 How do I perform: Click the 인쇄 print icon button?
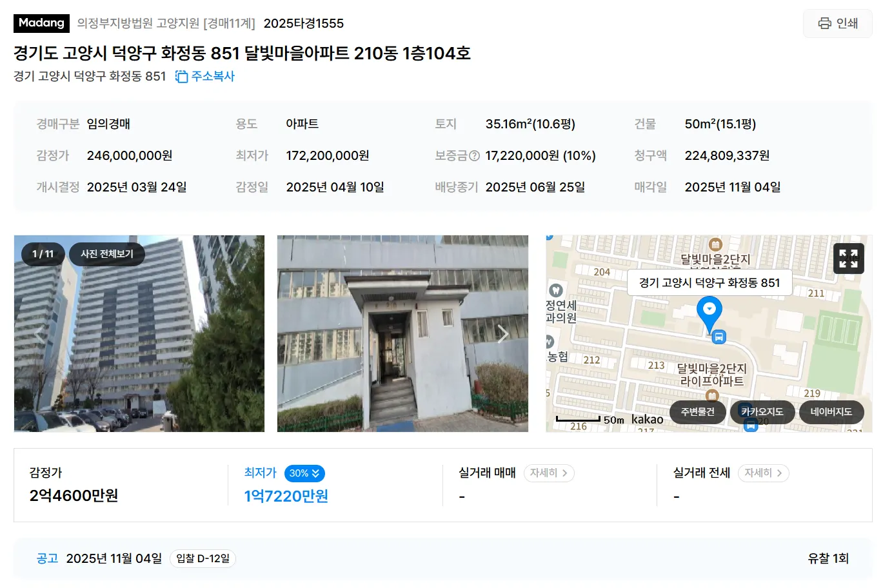837,23
